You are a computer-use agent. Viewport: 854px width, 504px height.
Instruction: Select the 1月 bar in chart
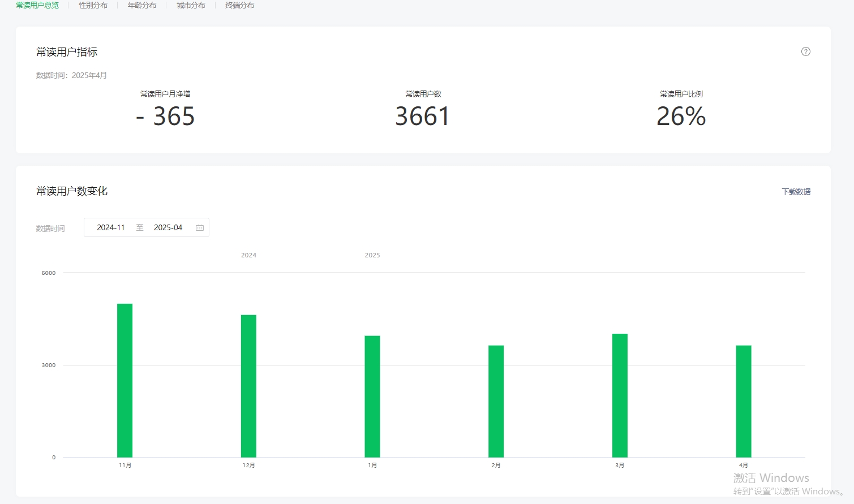click(x=372, y=397)
